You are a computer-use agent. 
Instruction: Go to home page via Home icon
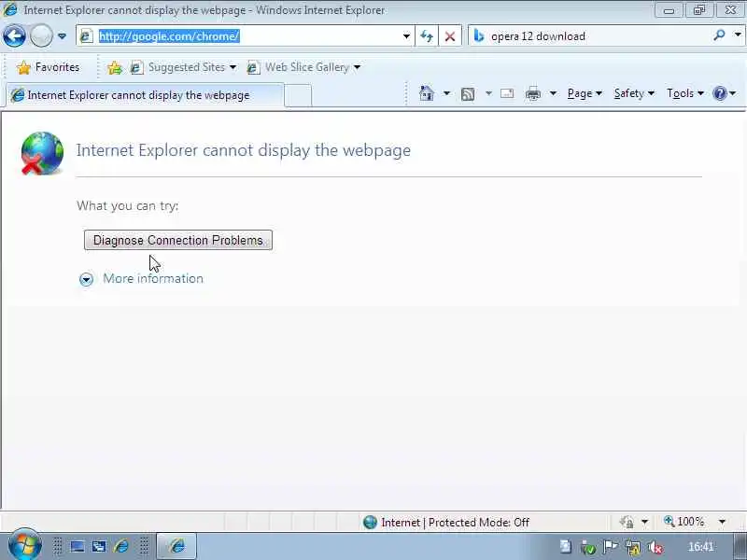427,93
